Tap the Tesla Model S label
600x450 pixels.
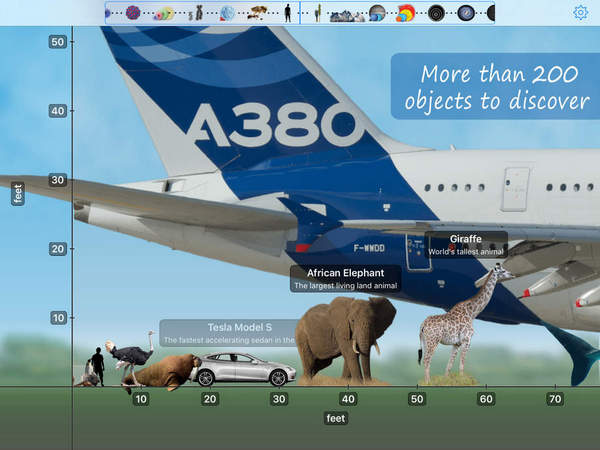pos(230,333)
